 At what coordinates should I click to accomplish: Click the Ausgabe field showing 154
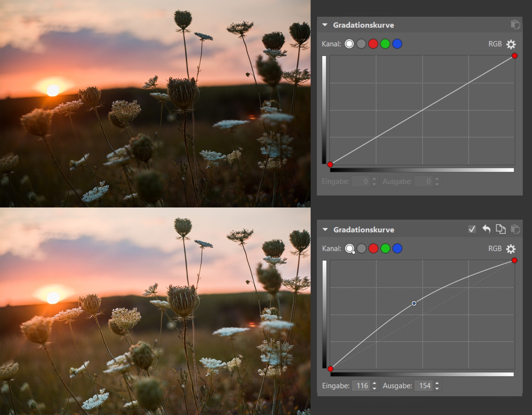pos(424,385)
